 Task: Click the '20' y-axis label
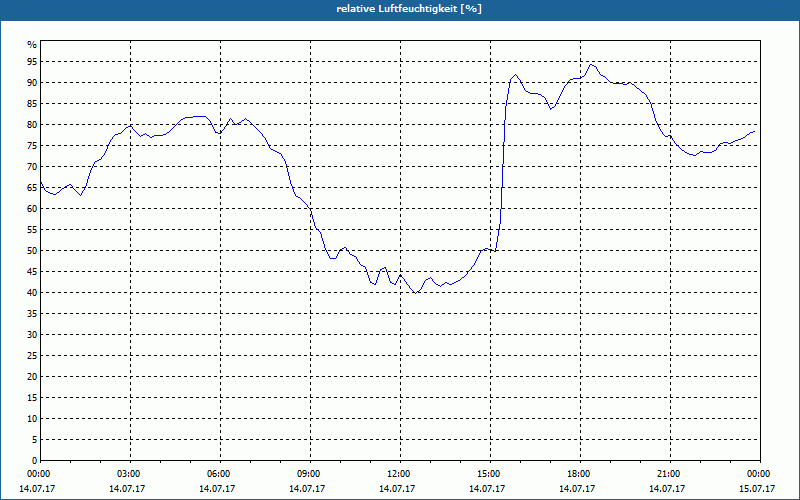[32, 377]
